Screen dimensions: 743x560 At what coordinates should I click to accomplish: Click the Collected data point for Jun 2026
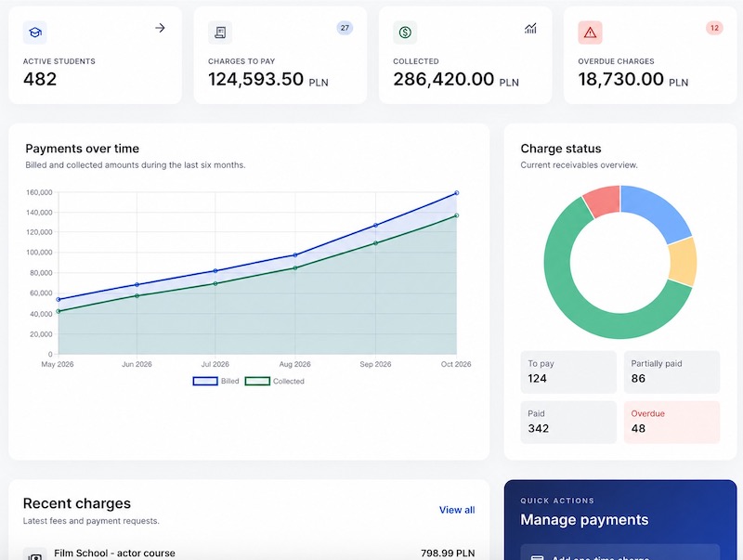pyautogui.click(x=137, y=295)
